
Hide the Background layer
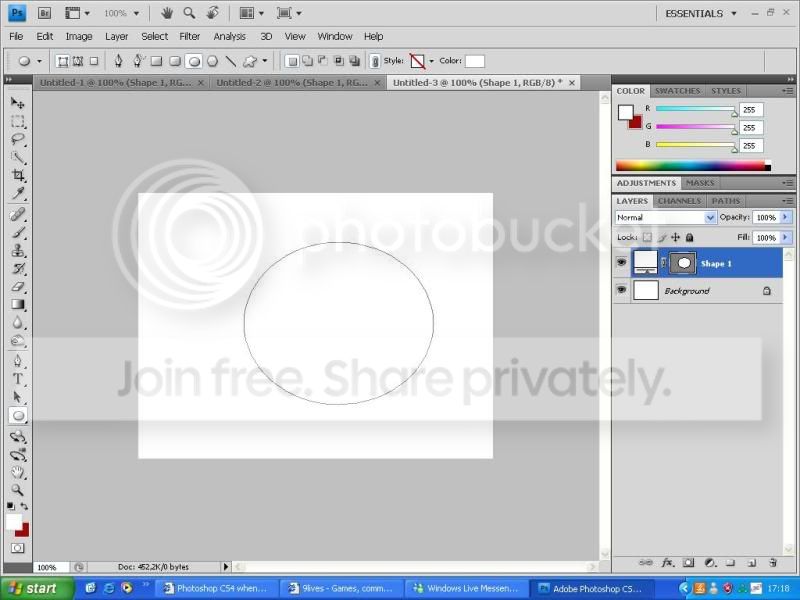621,290
